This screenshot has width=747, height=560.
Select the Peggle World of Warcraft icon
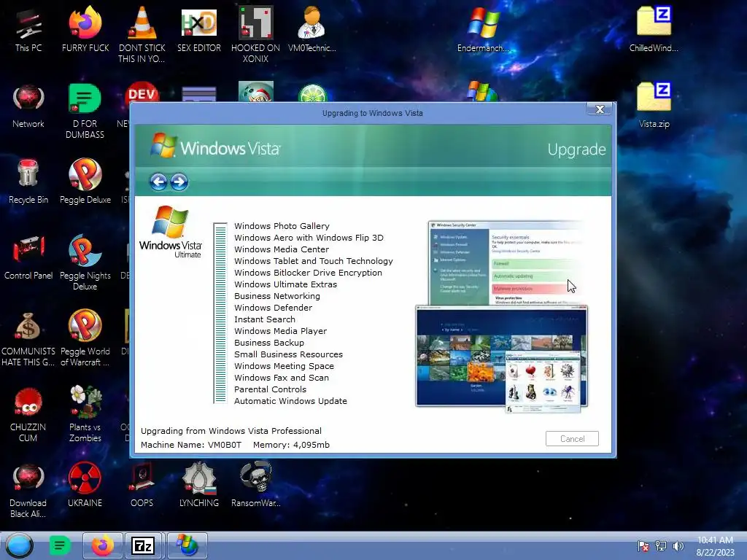pos(85,338)
